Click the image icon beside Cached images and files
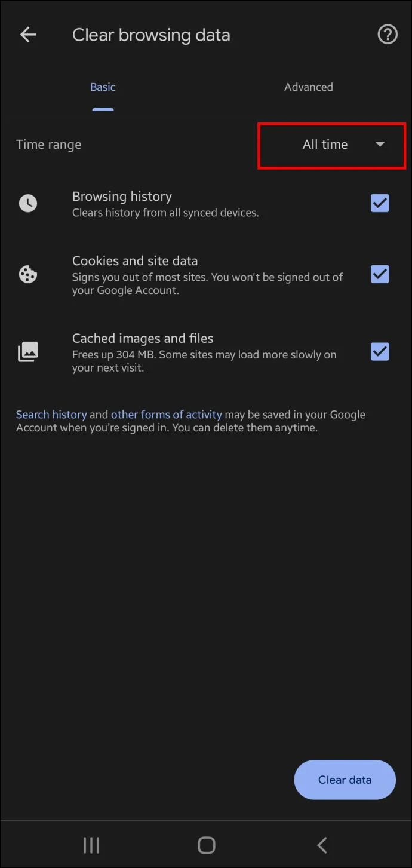Screen dimensions: 412x868 click(x=27, y=352)
